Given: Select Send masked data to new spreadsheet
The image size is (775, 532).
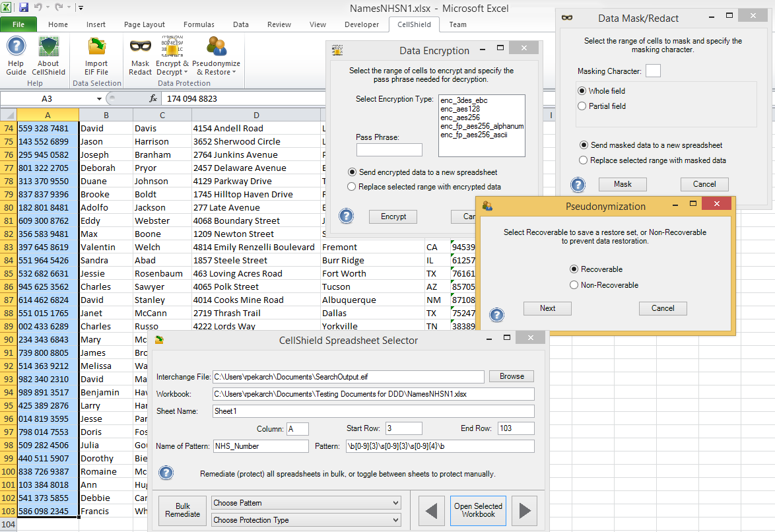Looking at the screenshot, I should [x=584, y=145].
